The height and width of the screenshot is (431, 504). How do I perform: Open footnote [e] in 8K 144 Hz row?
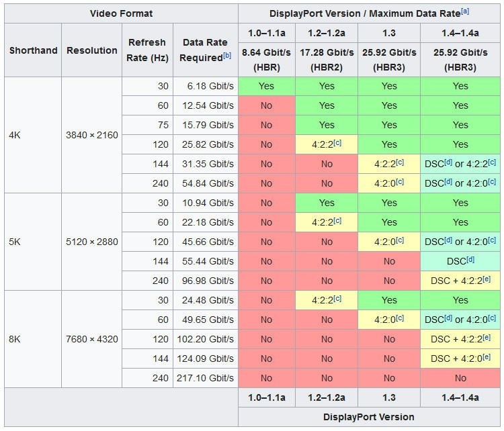(x=487, y=357)
